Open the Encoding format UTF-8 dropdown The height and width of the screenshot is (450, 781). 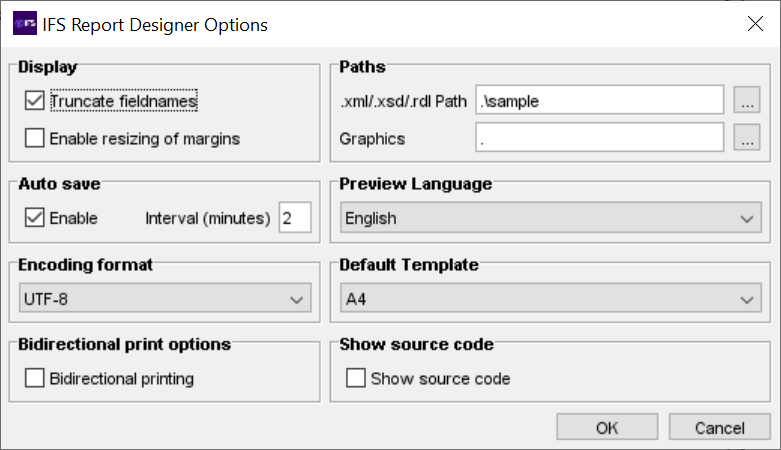click(165, 299)
